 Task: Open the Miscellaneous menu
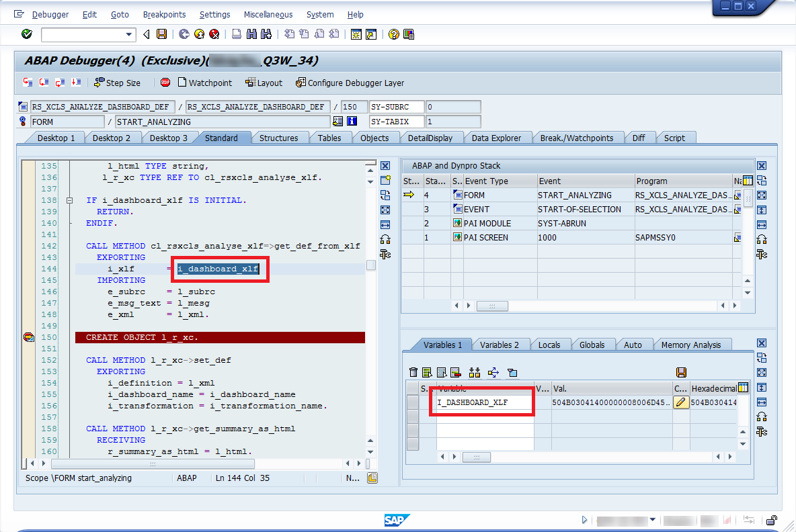(x=268, y=15)
